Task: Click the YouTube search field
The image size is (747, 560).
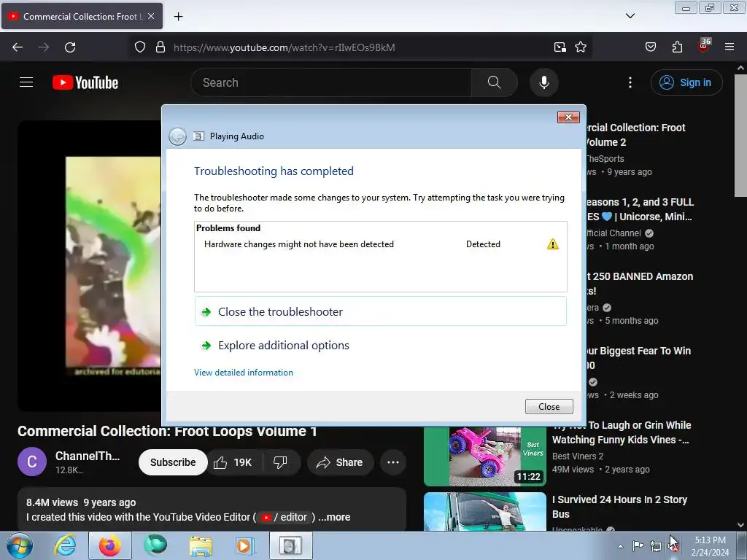Action: 331,82
